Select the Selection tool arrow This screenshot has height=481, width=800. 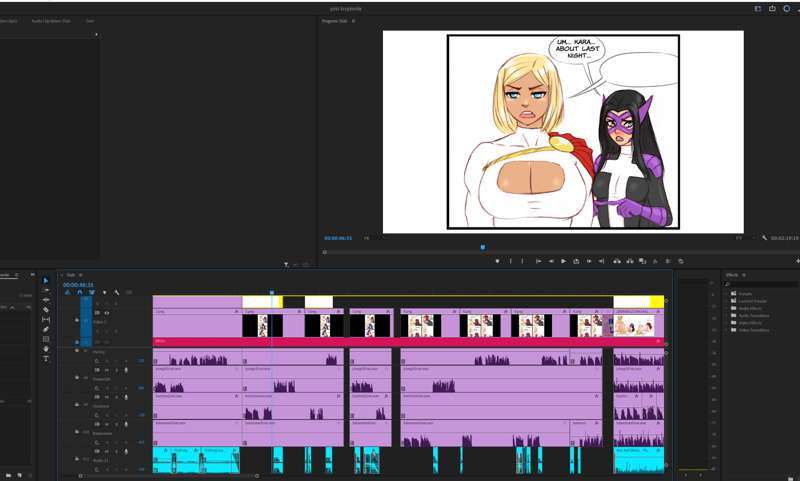46,281
